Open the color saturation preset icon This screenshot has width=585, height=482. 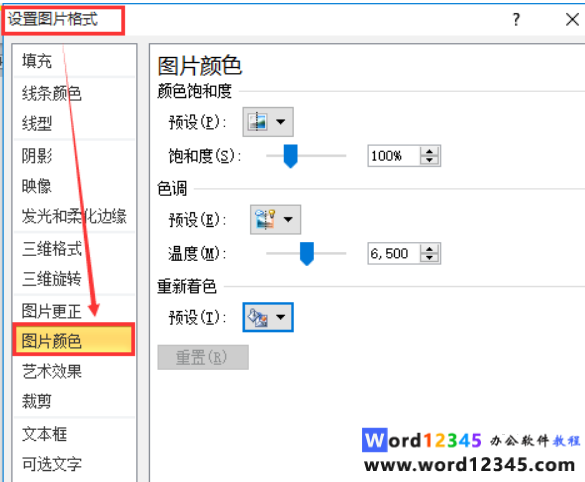258,122
